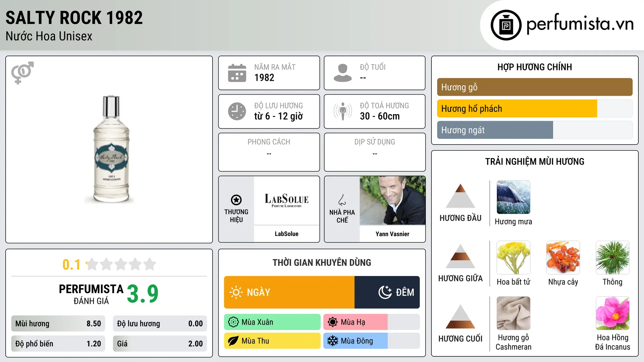Open the Hương gỗ Cashmeran note image
The image size is (644, 362).
[x=514, y=313]
